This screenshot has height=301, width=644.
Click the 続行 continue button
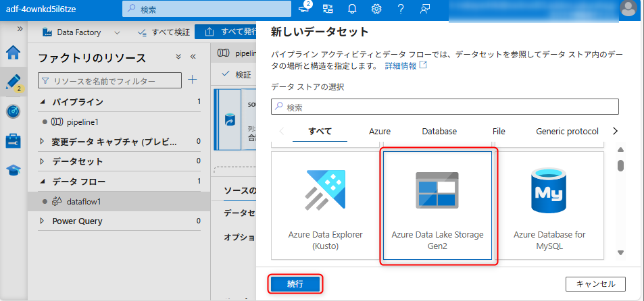295,283
